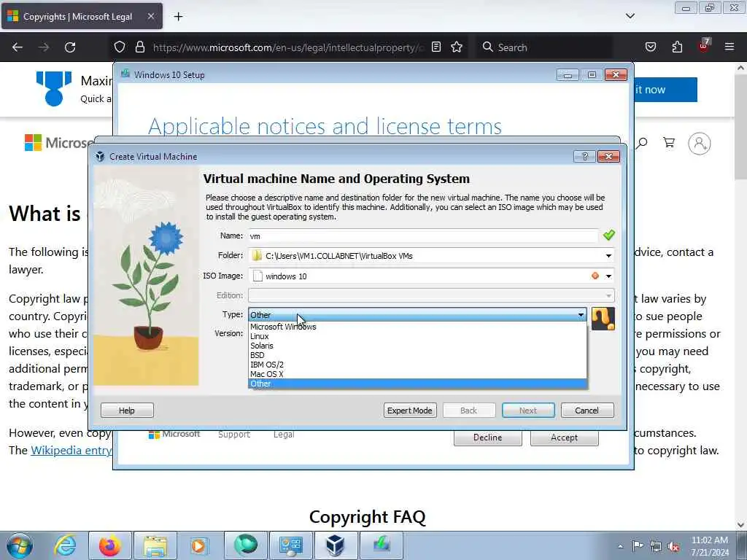Click the OS type picture icon beside Type

[603, 319]
